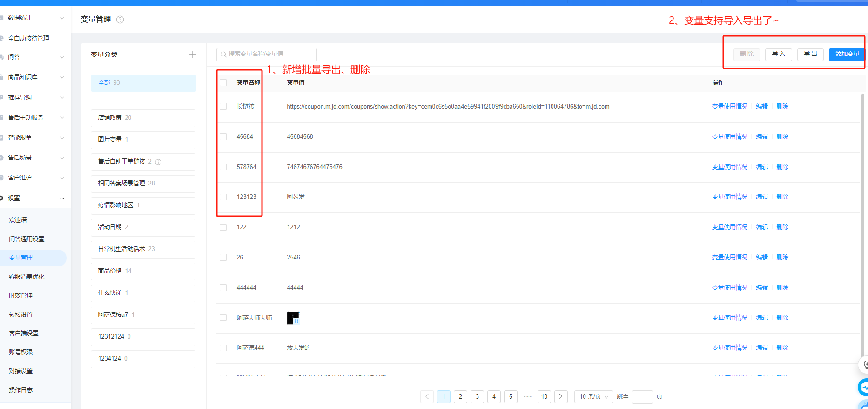Check the 长链接 row checkbox
Viewport: 868px width, 409px height.
pyautogui.click(x=223, y=107)
